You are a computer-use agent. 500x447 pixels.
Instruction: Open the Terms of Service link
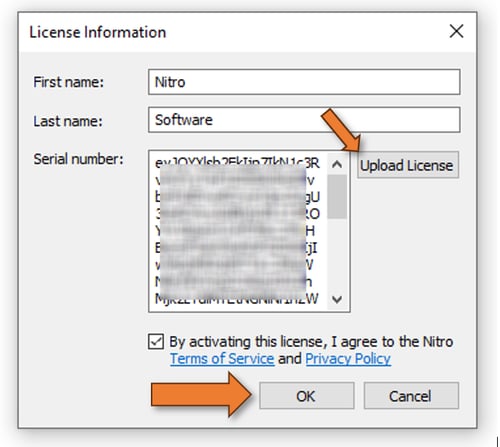click(222, 359)
